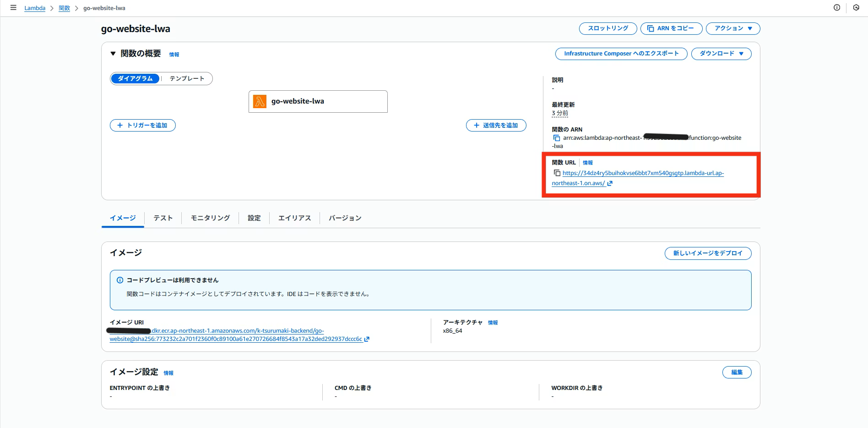
Task: Open the アクション dropdown
Action: [733, 28]
